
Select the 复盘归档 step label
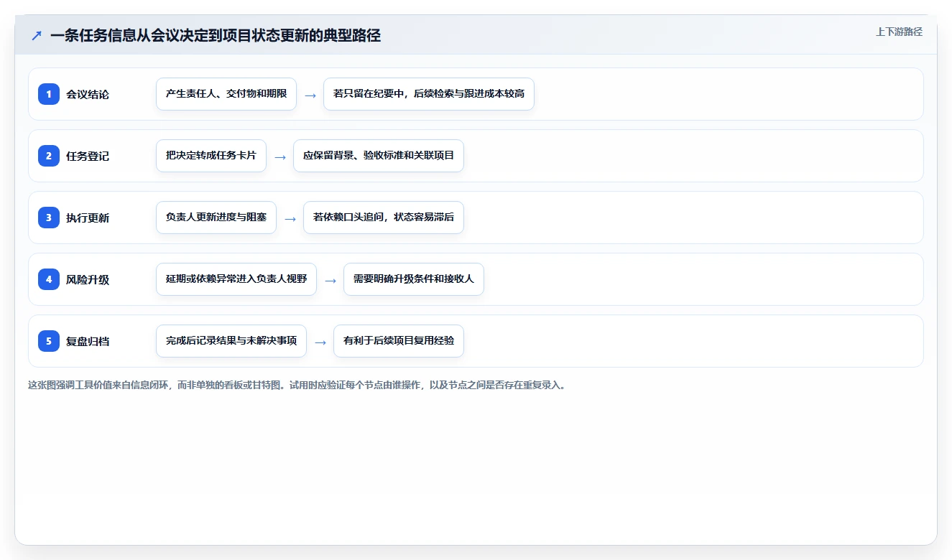[x=88, y=341]
